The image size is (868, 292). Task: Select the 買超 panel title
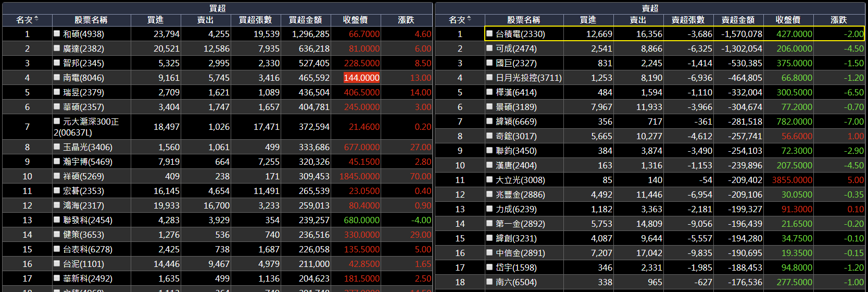pos(217,8)
